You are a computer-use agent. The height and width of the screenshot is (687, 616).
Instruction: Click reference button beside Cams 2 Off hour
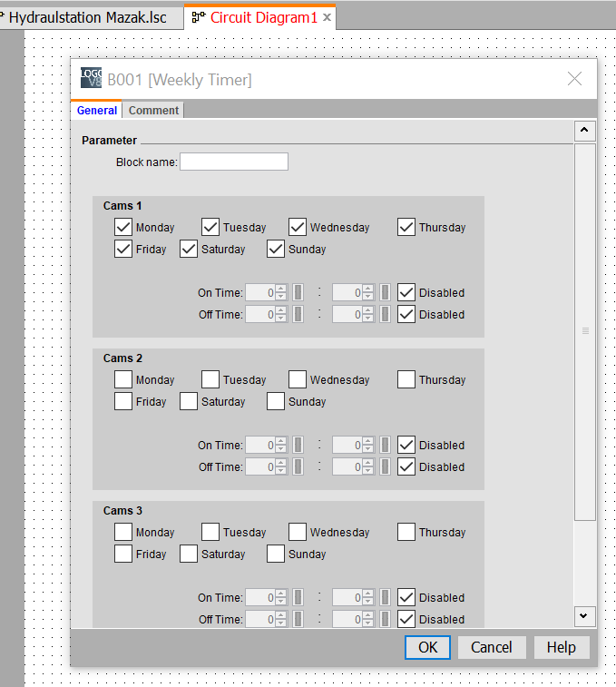click(x=298, y=467)
